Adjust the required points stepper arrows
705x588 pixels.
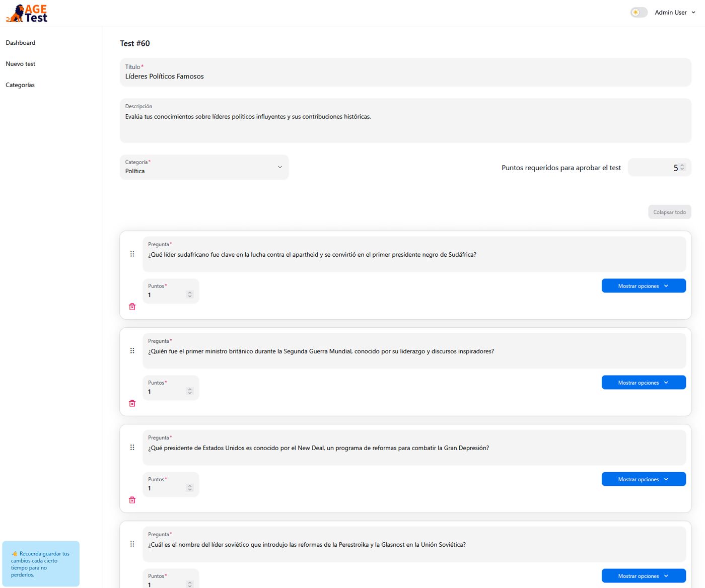click(682, 168)
